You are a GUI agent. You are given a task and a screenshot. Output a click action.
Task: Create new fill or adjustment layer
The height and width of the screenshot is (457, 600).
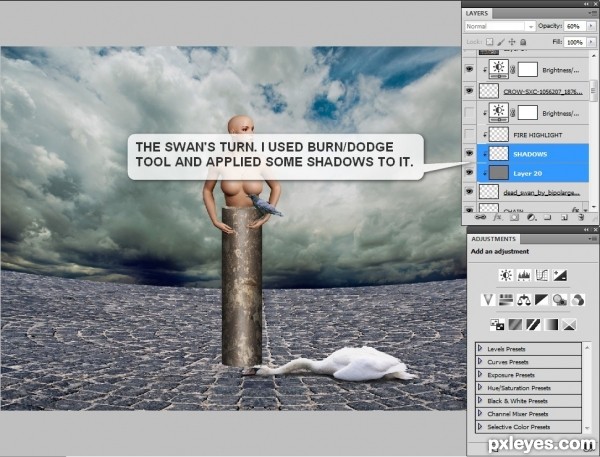[531, 217]
